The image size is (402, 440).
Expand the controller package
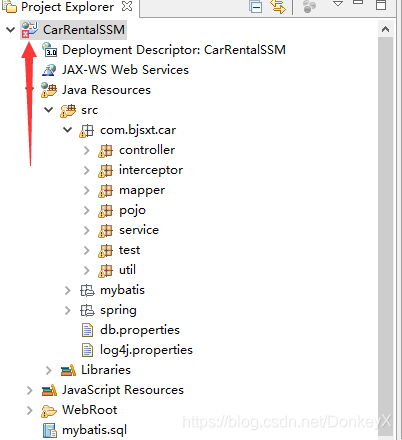click(x=87, y=150)
